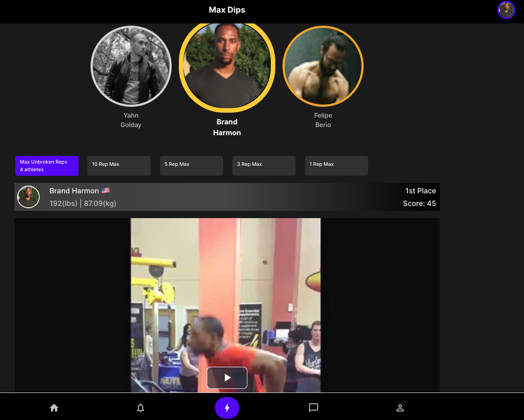Click the Max Dips title

coord(227,9)
